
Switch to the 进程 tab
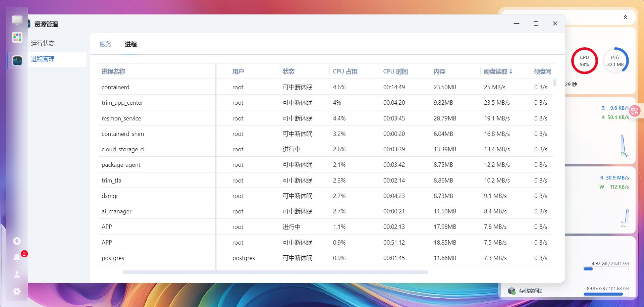(131, 44)
